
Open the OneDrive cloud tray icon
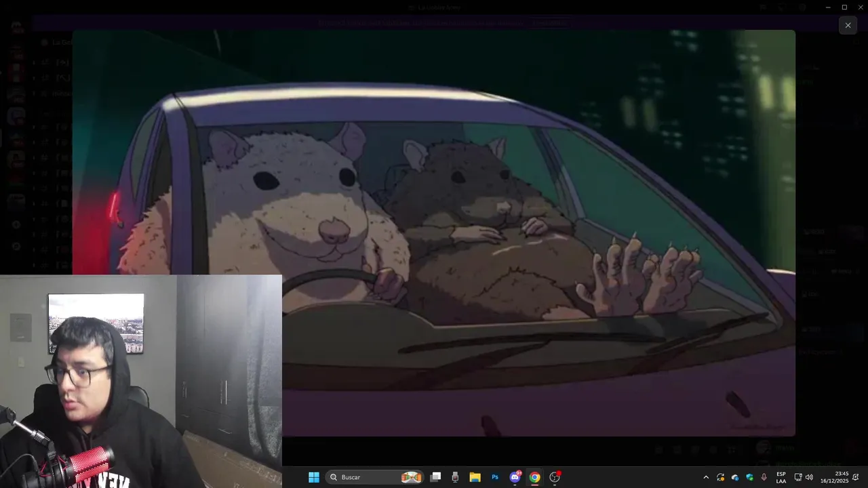[x=735, y=477]
